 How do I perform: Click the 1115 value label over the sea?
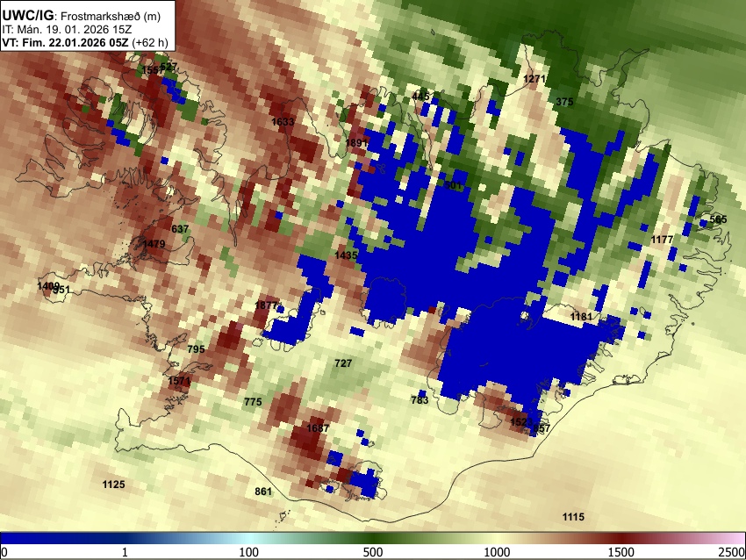pyautogui.click(x=573, y=517)
